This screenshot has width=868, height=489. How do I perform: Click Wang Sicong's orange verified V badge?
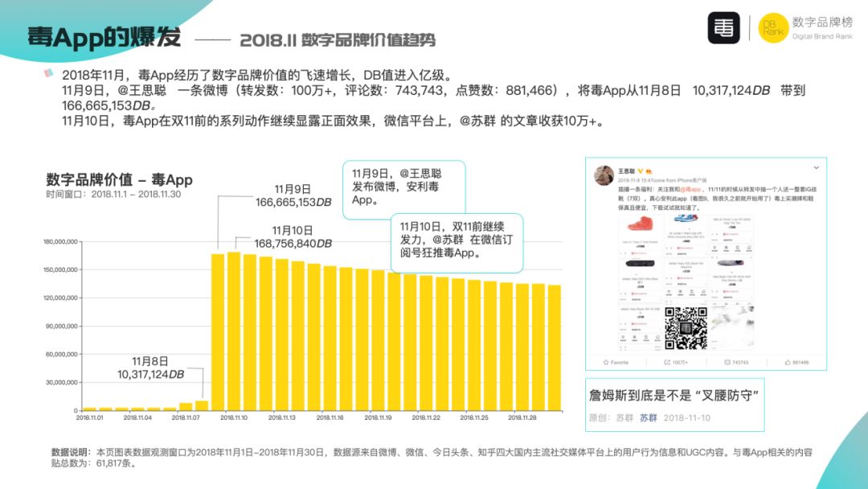click(640, 171)
